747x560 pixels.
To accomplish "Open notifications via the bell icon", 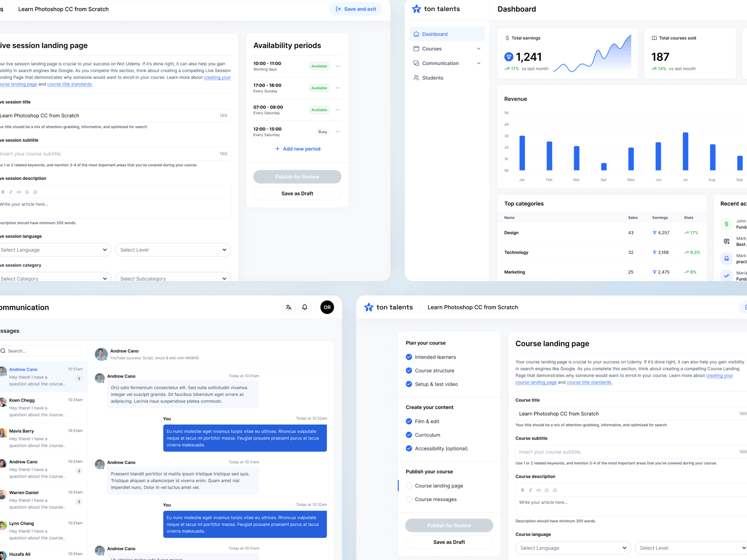I will [305, 307].
